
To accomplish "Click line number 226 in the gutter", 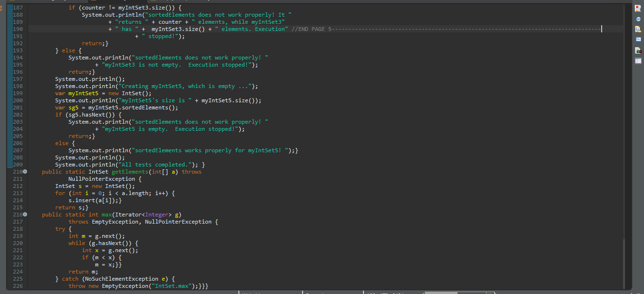I will click(18, 286).
